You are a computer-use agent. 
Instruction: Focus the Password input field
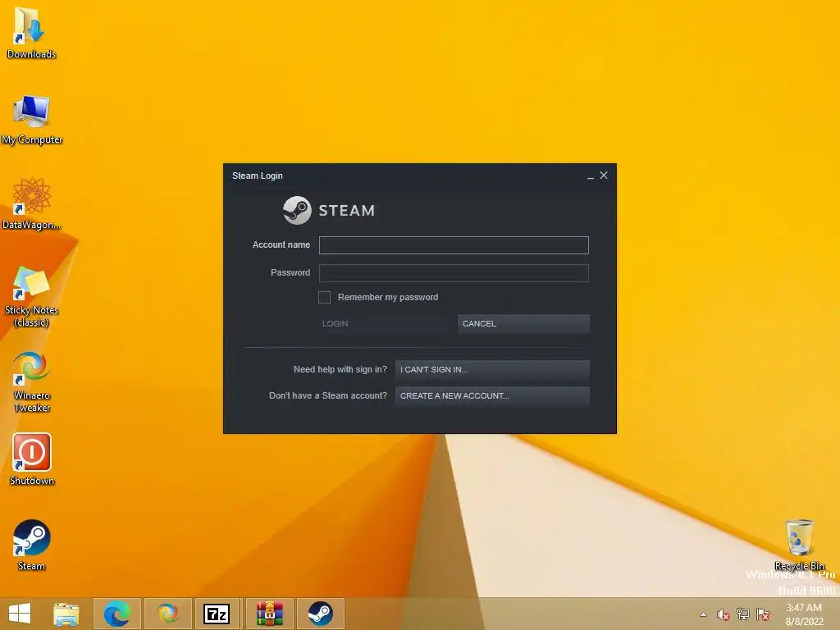tap(454, 273)
